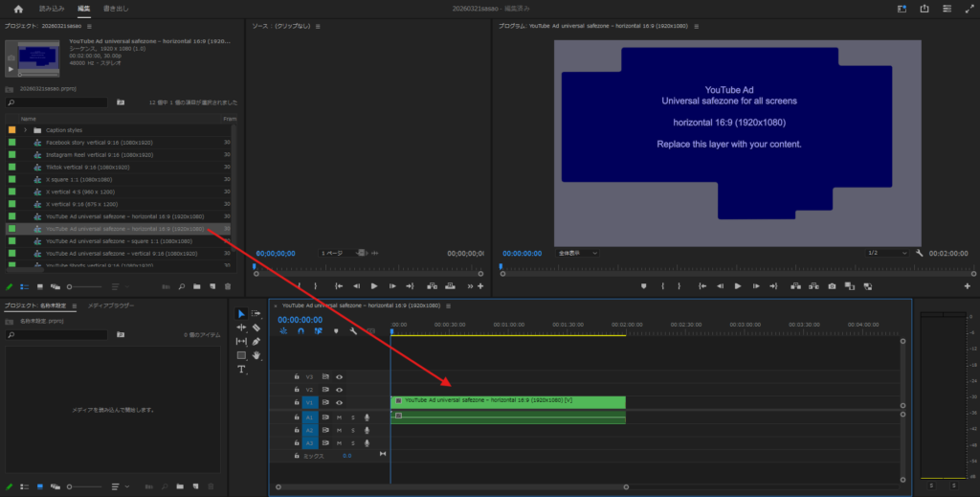Viewport: 980px width, 497px height.
Task: Pick the Hand tool
Action: [x=256, y=355]
